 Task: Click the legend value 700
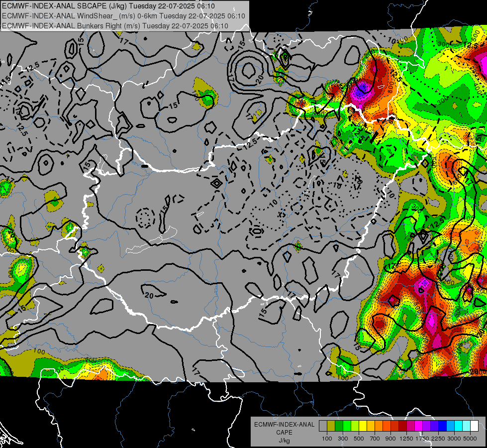[375, 439]
